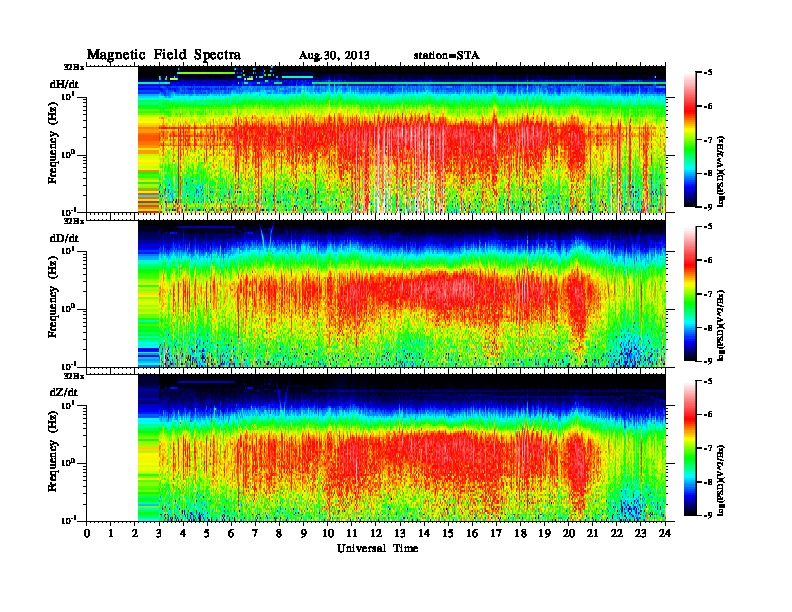
Task: Select "Frequency (Hz)" axis label of dD/dt panel
Action: pyautogui.click(x=53, y=297)
